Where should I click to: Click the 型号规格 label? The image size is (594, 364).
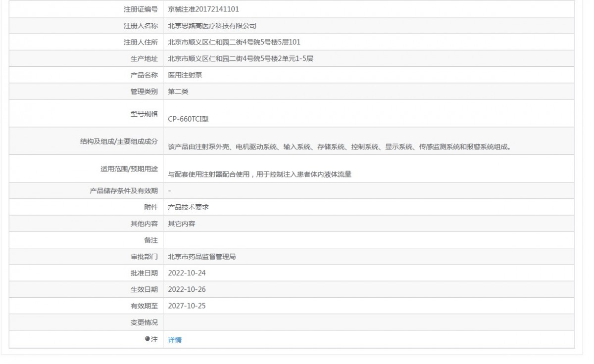144,113
